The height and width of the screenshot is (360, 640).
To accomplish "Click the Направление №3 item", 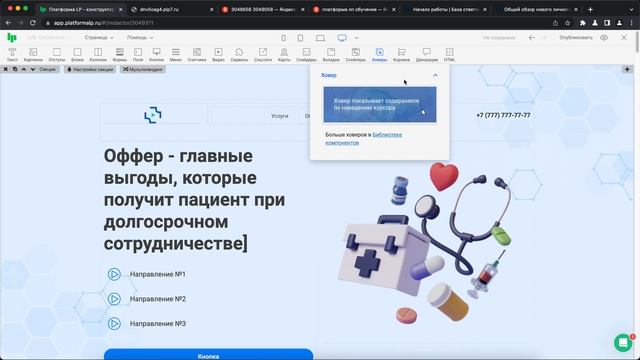I will (158, 324).
